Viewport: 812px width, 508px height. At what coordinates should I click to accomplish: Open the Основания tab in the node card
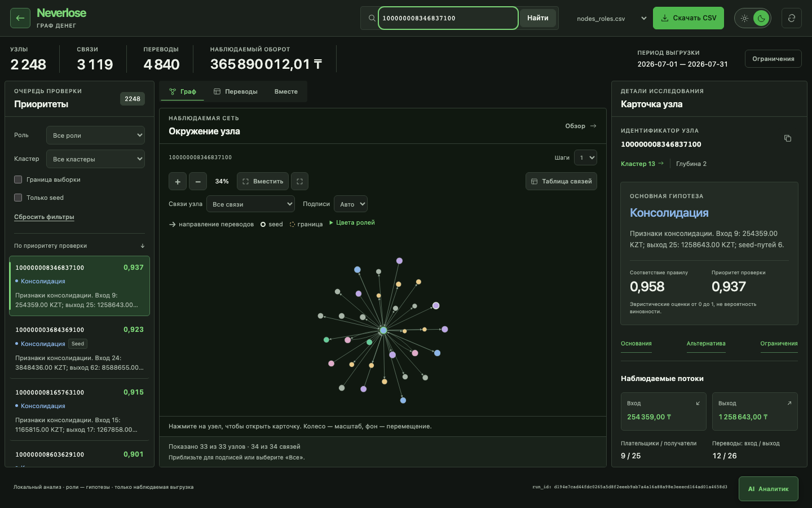point(636,344)
